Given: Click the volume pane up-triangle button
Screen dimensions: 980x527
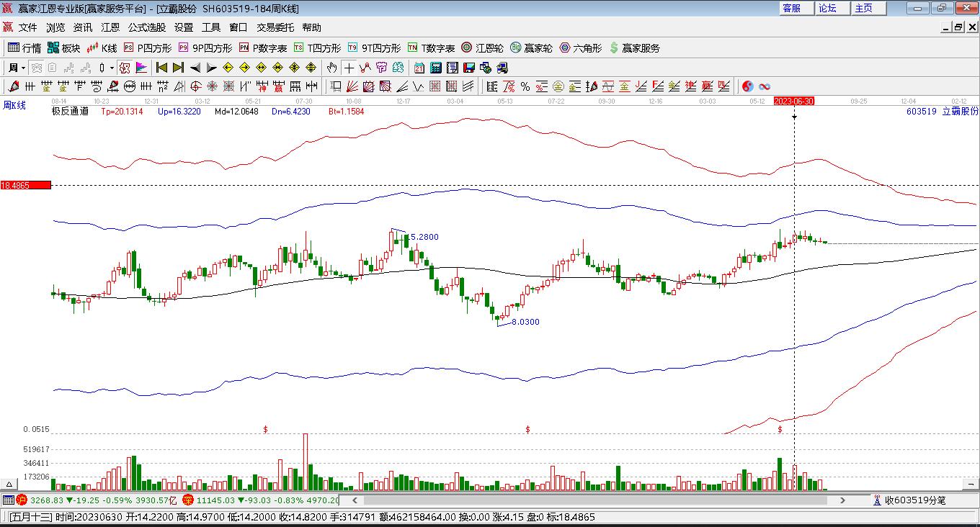Looking at the screenshot, I should point(9,485).
